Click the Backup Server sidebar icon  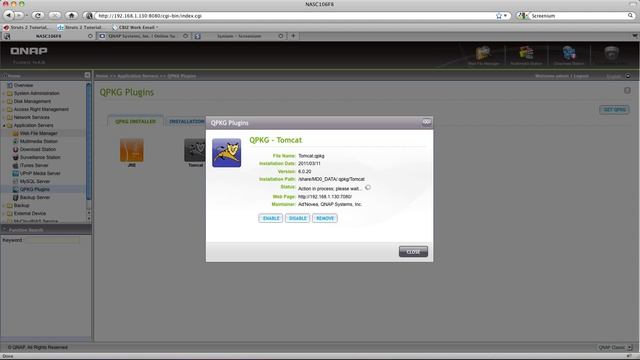(x=16, y=197)
